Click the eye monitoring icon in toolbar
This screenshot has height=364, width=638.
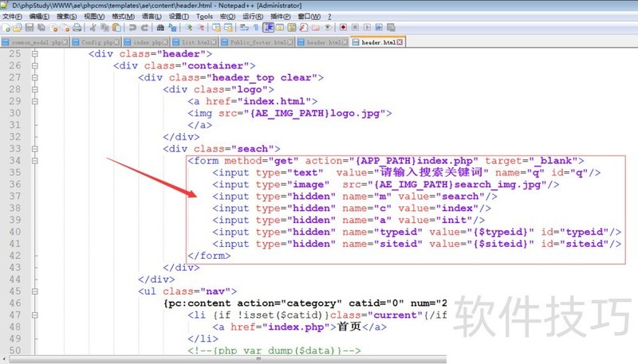point(327,27)
